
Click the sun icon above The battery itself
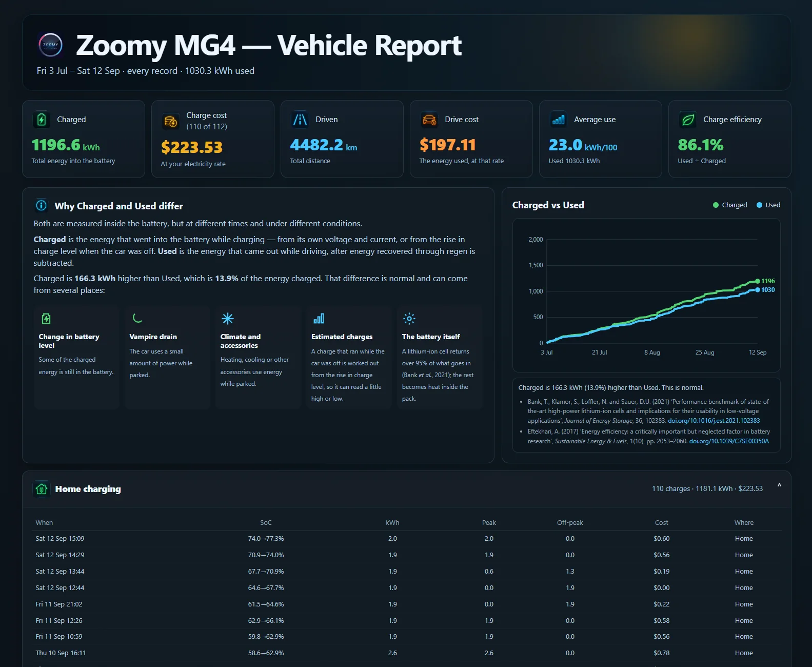(409, 319)
